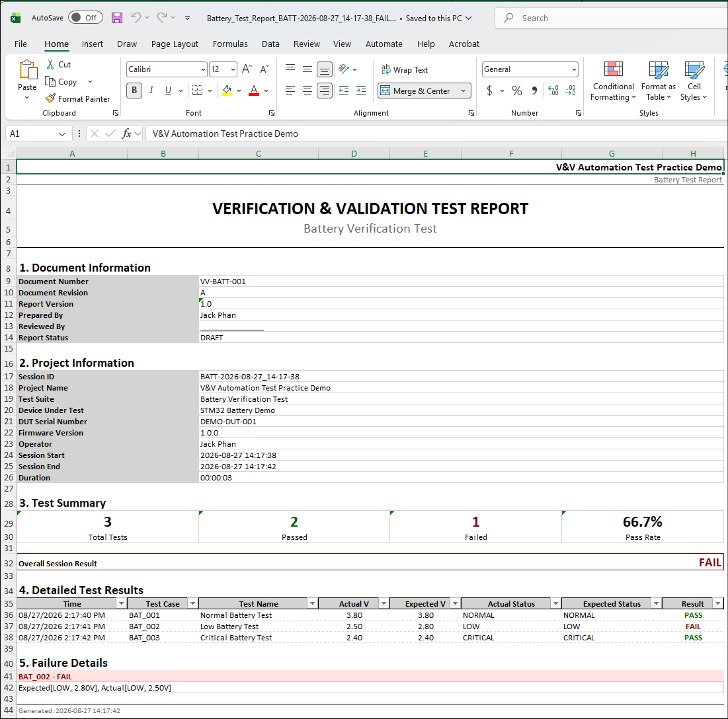
Task: Click Decrease Decimal icon
Action: click(571, 91)
